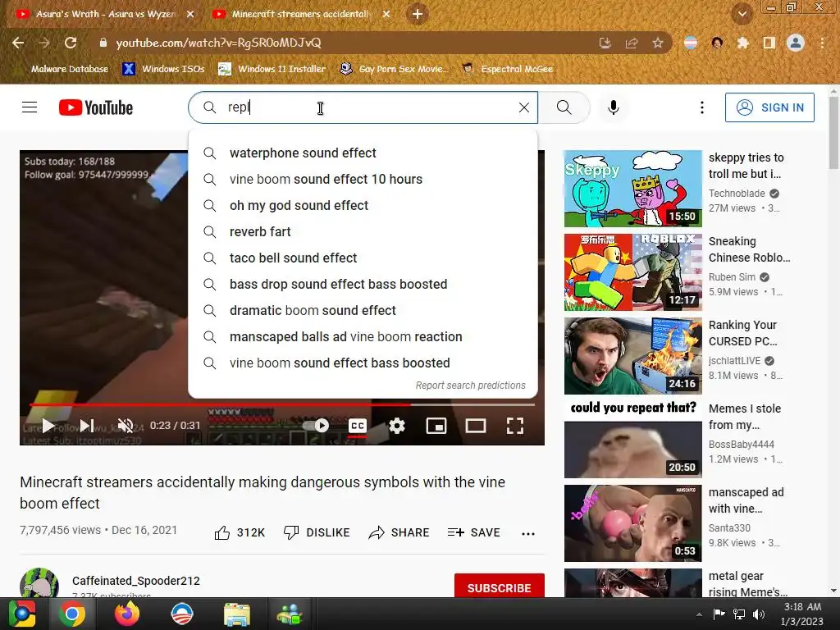
Task: Select suggestion reverb fart
Action: 363,232
